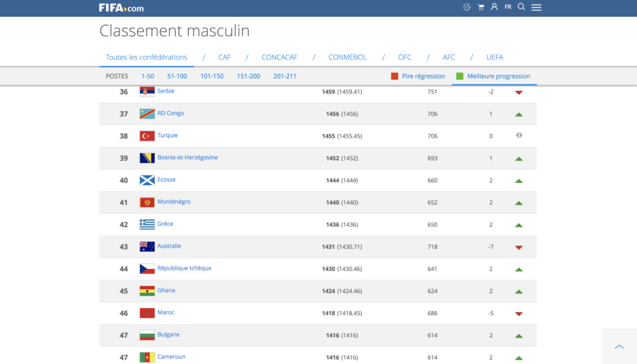Open the hamburger menu
Viewport: 637px width, 364px height.
pyautogui.click(x=536, y=7)
